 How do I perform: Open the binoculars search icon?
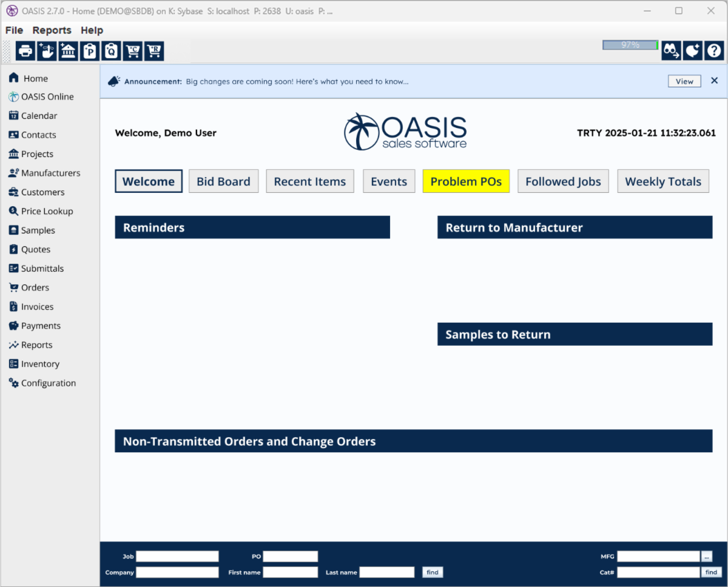tap(671, 50)
